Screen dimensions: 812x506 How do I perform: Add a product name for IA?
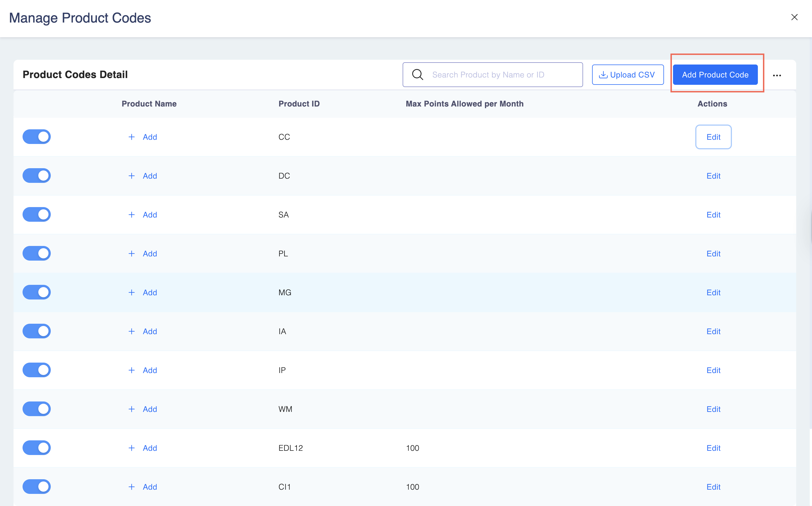click(150, 331)
